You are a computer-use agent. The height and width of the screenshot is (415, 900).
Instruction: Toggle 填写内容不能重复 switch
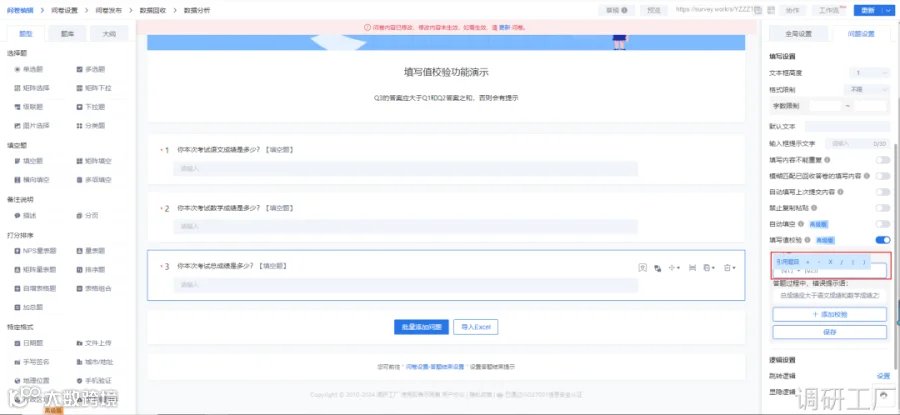pyautogui.click(x=882, y=160)
